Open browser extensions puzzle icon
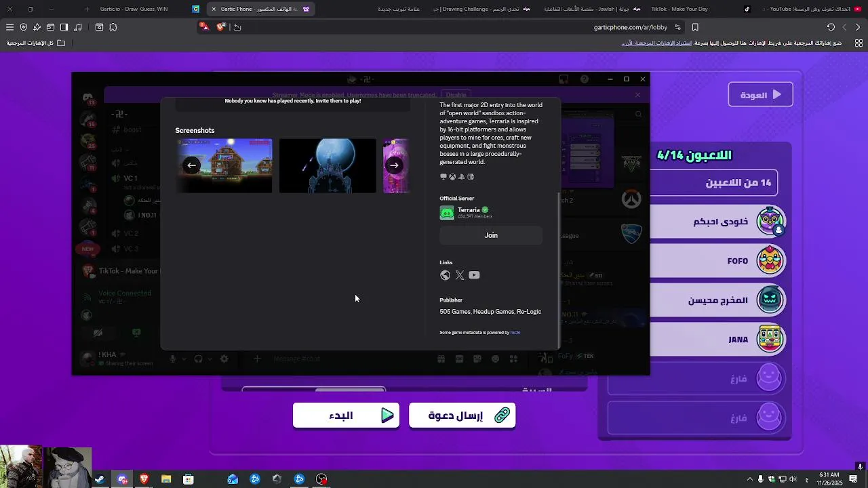This screenshot has width=868, height=488. point(113,27)
